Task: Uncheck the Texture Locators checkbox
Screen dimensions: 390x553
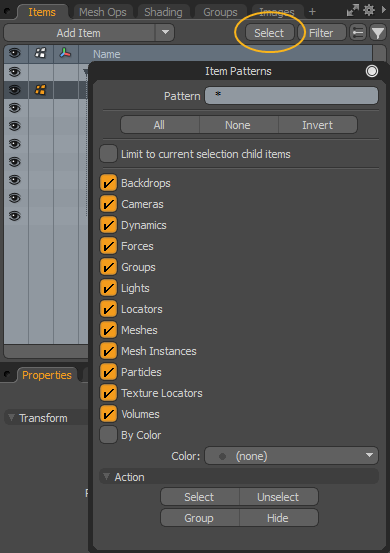Action: 108,393
